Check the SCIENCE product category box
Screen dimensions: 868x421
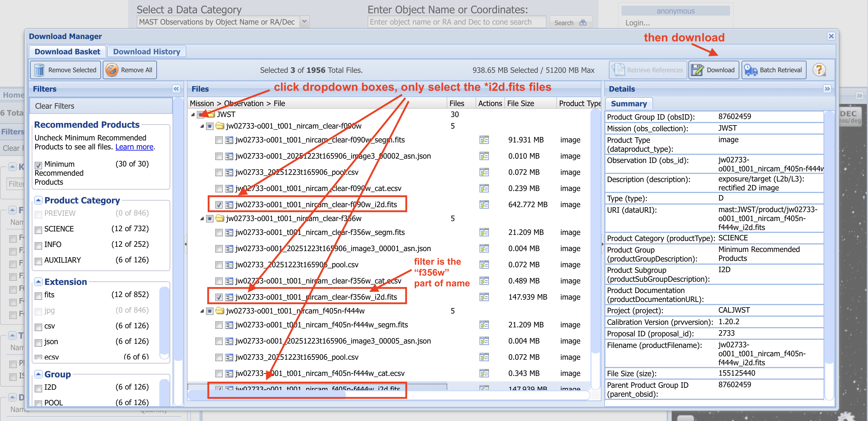[38, 230]
